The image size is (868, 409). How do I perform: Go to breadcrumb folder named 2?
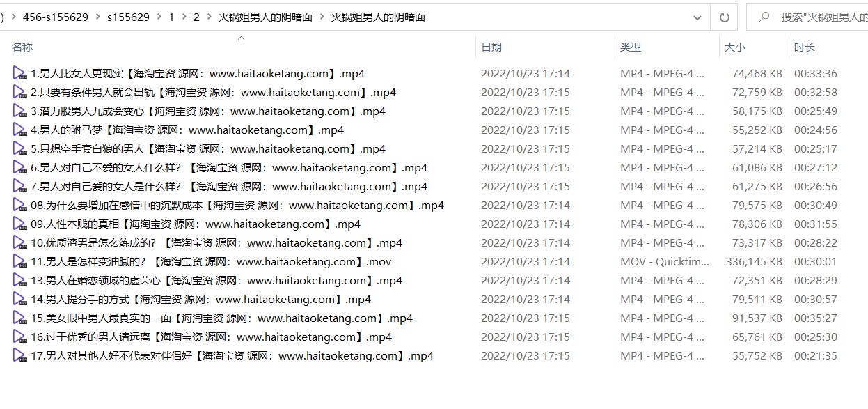click(196, 17)
